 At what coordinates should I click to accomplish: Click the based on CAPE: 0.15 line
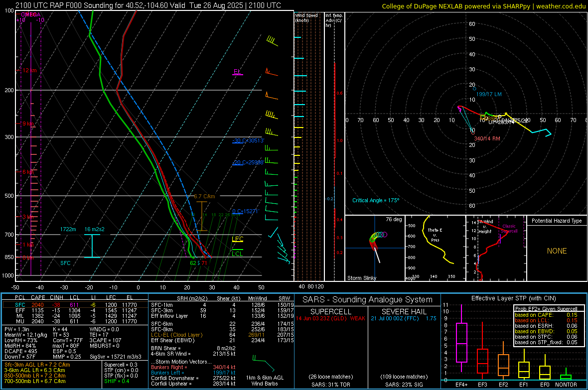546,315
